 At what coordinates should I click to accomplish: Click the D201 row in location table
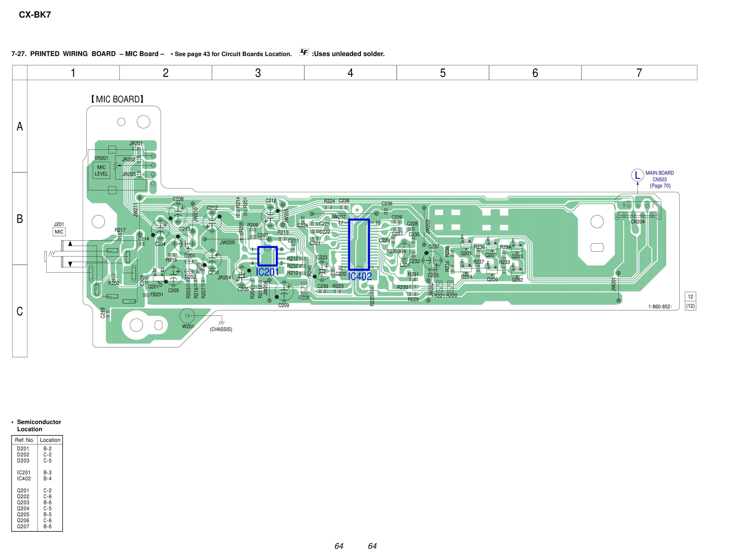point(37,448)
